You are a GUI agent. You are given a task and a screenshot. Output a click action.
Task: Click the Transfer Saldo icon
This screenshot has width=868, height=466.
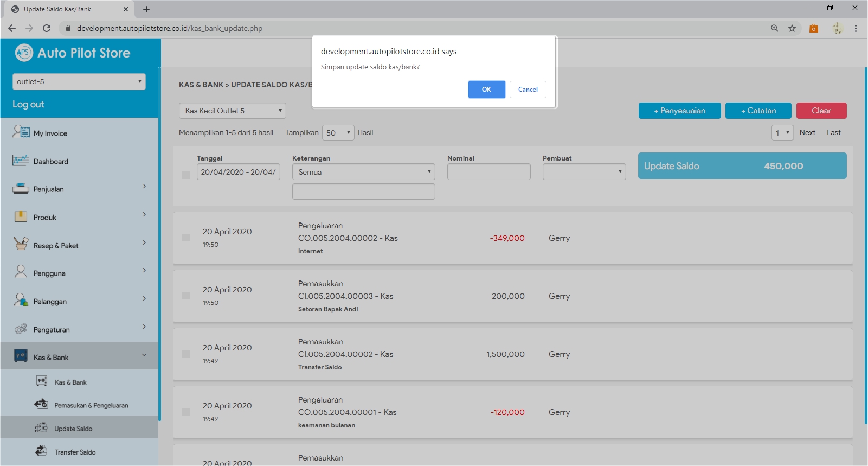pyautogui.click(x=41, y=451)
